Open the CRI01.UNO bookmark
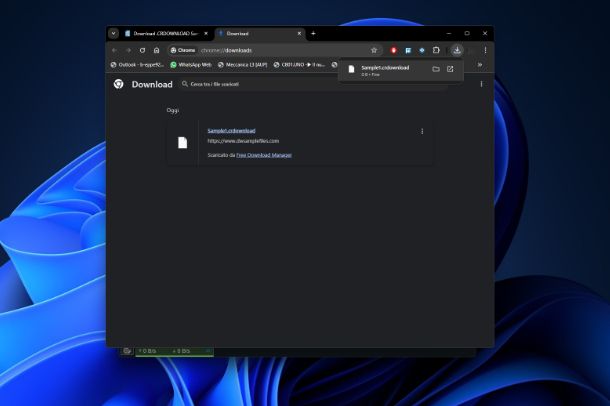The height and width of the screenshot is (406, 610). click(x=299, y=65)
